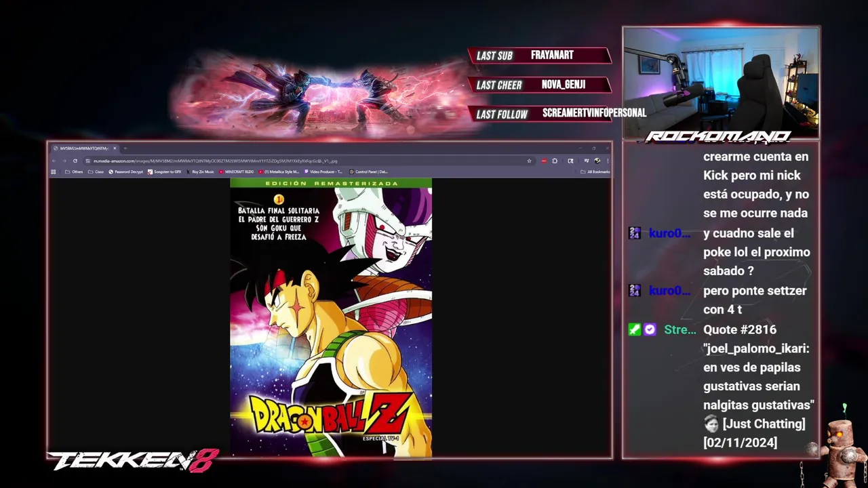Click the NOVA_GENJI last cheer label
The height and width of the screenshot is (488, 868).
coord(564,85)
